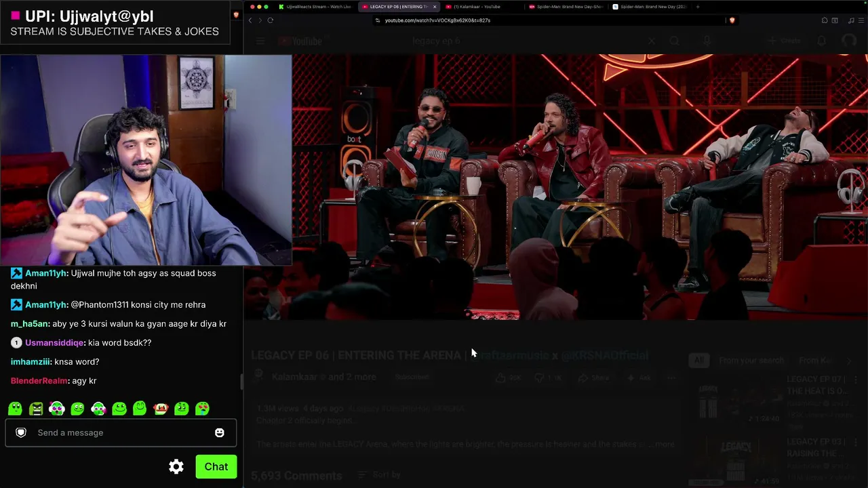Insert the red and orange emote
Viewport: 868px width, 488px height.
coord(161,408)
